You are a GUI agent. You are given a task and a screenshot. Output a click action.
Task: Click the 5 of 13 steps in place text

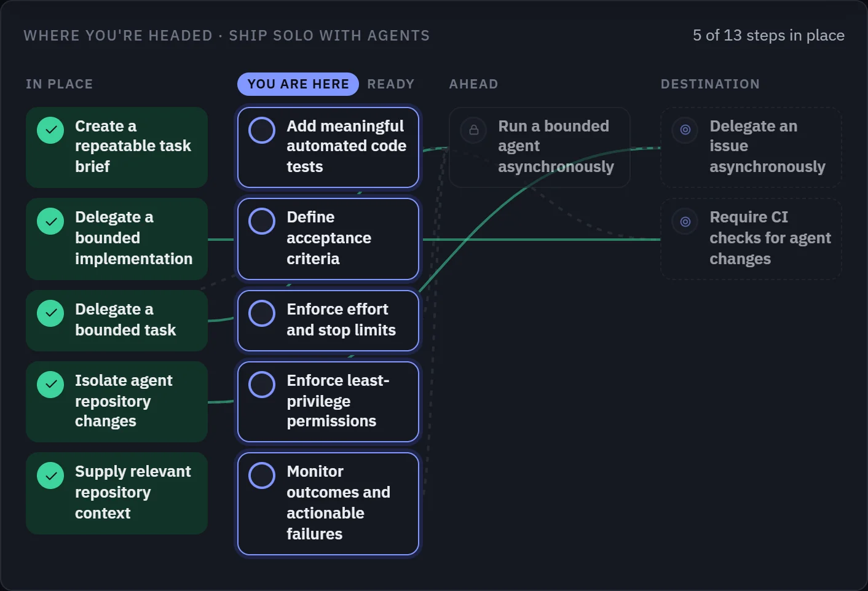(768, 36)
